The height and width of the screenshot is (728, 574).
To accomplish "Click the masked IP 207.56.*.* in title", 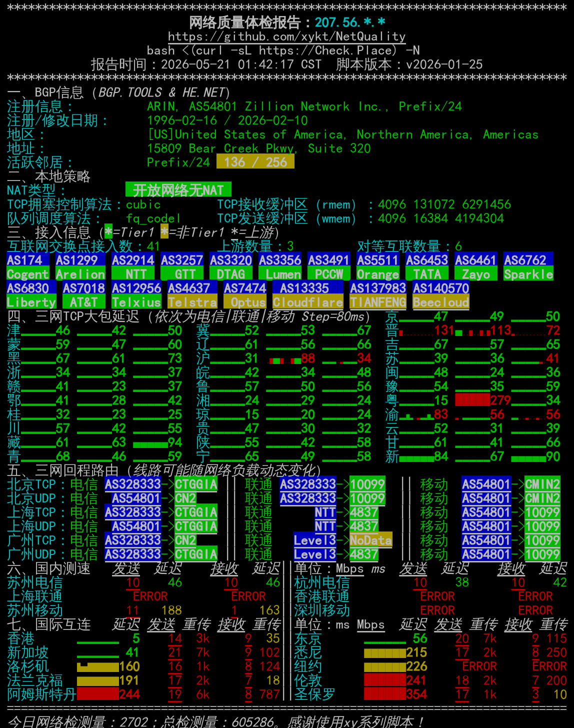I will tap(350, 22).
